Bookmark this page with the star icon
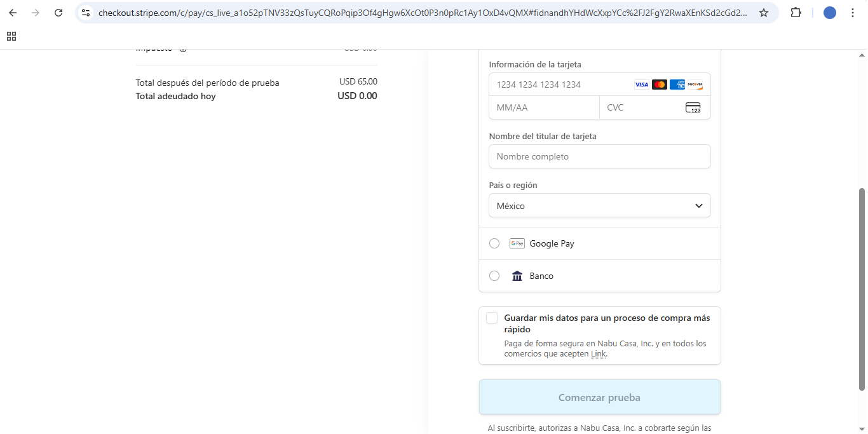This screenshot has height=434, width=868. click(x=764, y=13)
